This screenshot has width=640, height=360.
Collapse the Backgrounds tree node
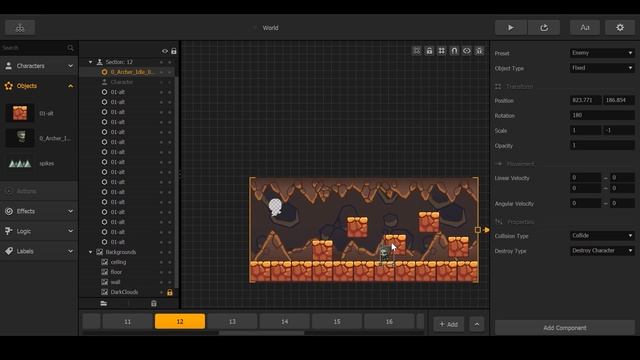(90, 252)
